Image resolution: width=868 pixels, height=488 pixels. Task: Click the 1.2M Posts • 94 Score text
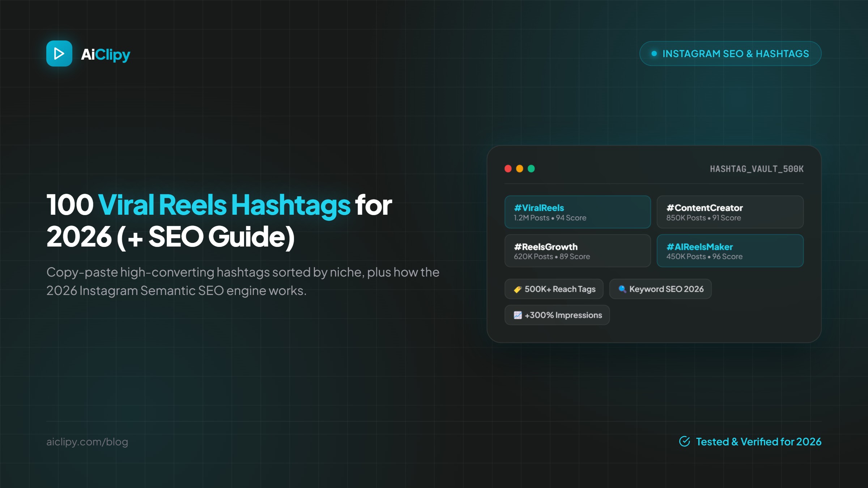(550, 218)
